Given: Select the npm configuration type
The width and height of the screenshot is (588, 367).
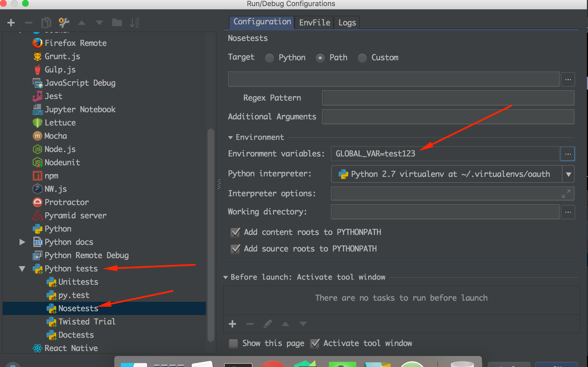Looking at the screenshot, I should coord(51,175).
